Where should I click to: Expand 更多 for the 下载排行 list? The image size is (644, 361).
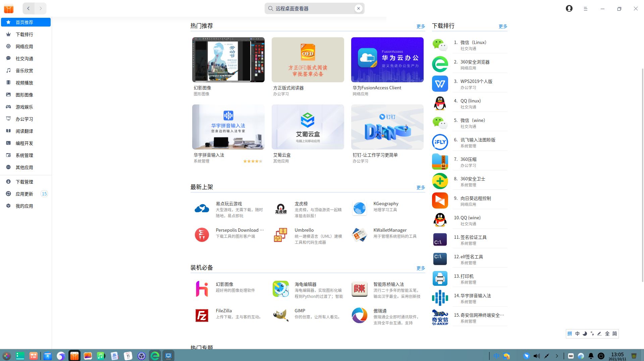click(x=503, y=26)
